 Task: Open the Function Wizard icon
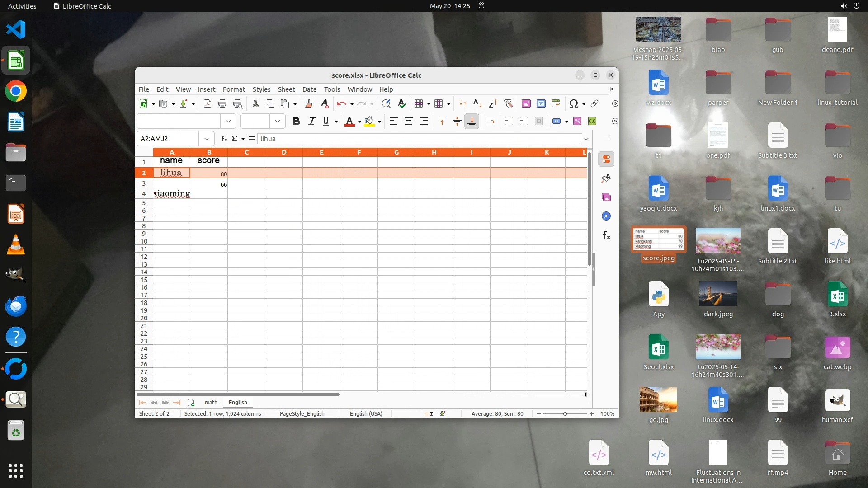[x=224, y=139]
